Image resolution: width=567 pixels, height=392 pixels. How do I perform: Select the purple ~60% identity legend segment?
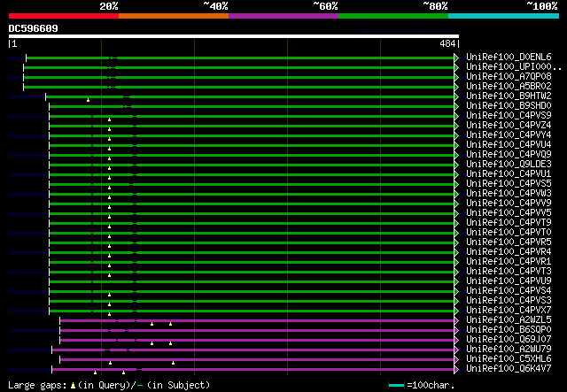pyautogui.click(x=283, y=15)
